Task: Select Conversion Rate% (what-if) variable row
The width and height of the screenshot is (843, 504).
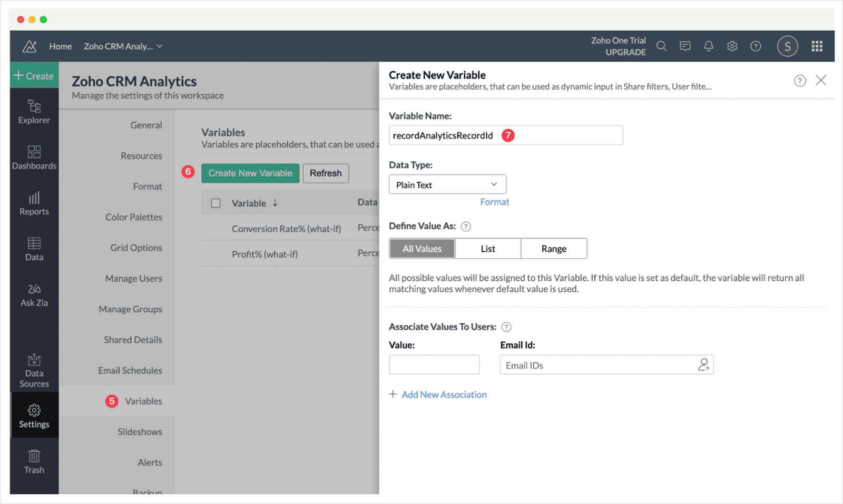Action: [x=290, y=229]
